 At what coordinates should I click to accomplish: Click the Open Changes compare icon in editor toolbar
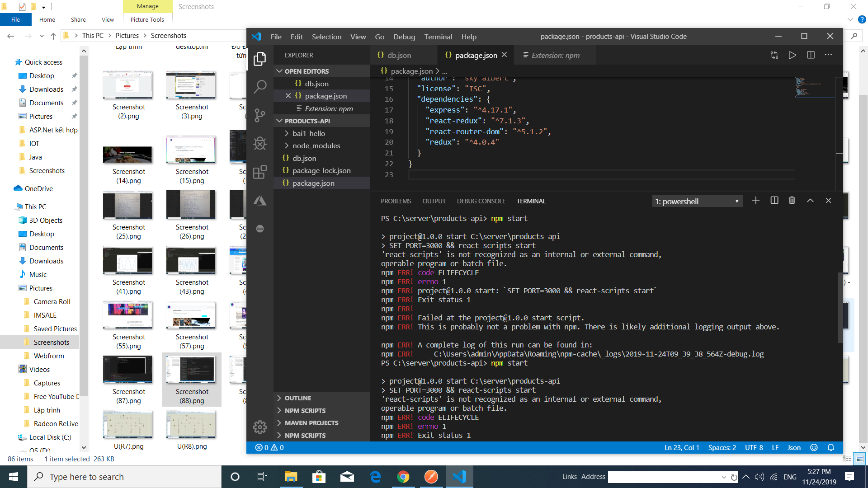[774, 55]
